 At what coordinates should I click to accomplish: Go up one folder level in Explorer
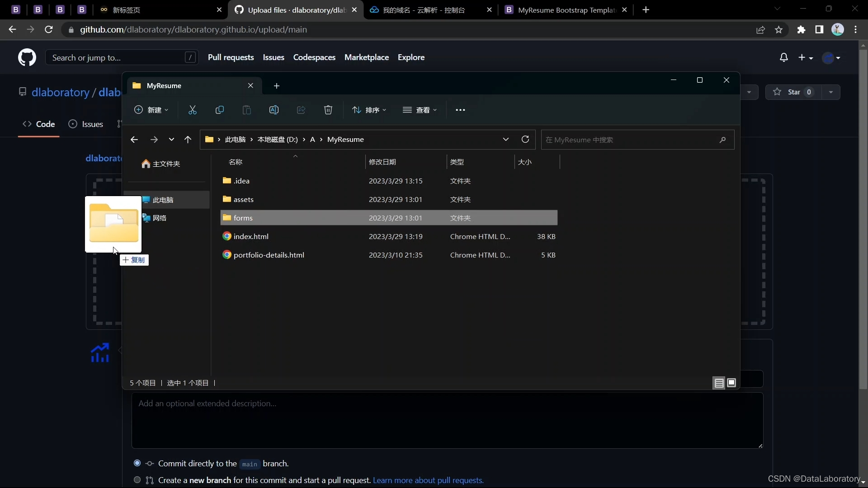188,140
